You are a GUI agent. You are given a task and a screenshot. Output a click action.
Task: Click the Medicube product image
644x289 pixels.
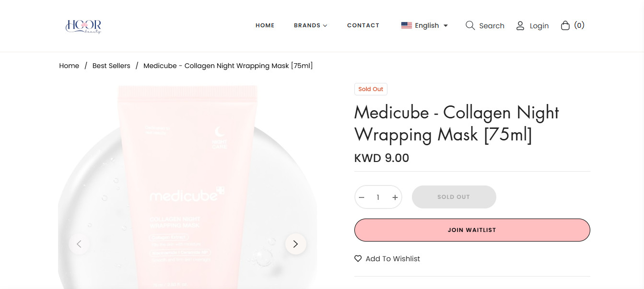187,187
